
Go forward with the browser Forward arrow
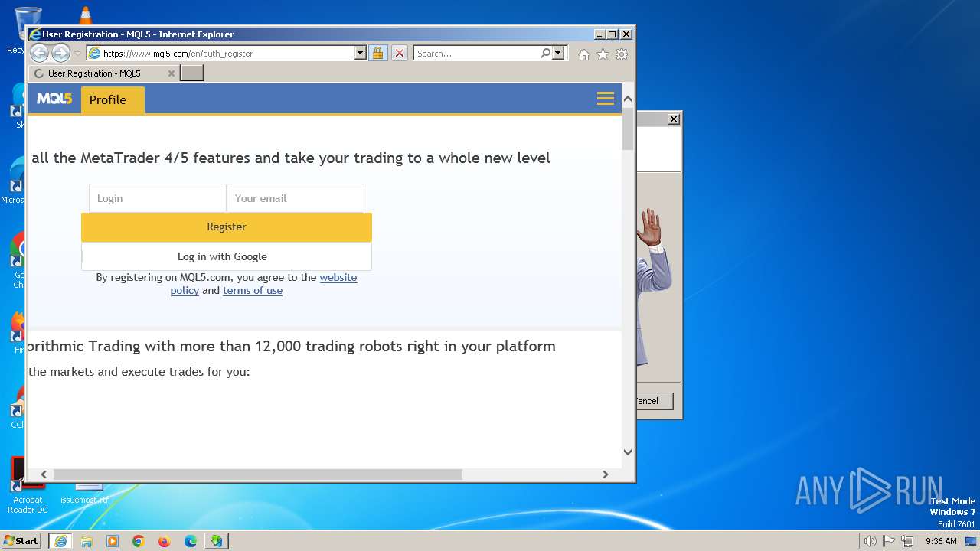(60, 53)
